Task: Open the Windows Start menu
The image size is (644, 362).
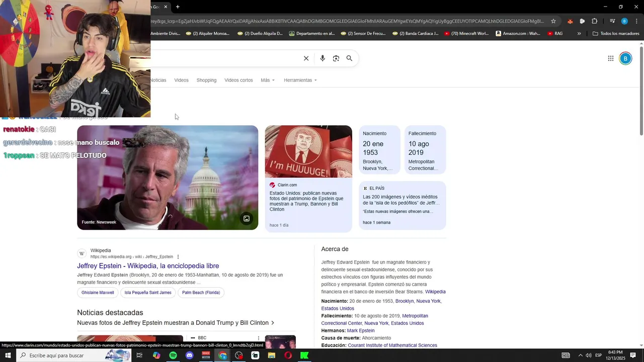Action: [8, 355]
